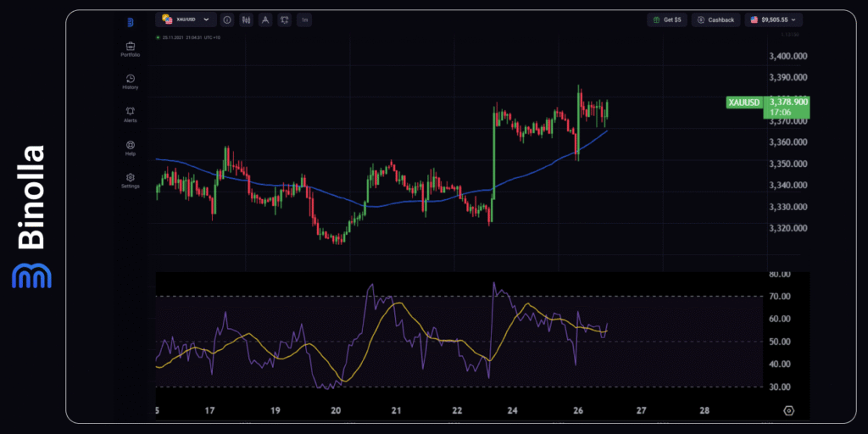
Task: Click date 24 on time axis
Action: coord(512,410)
